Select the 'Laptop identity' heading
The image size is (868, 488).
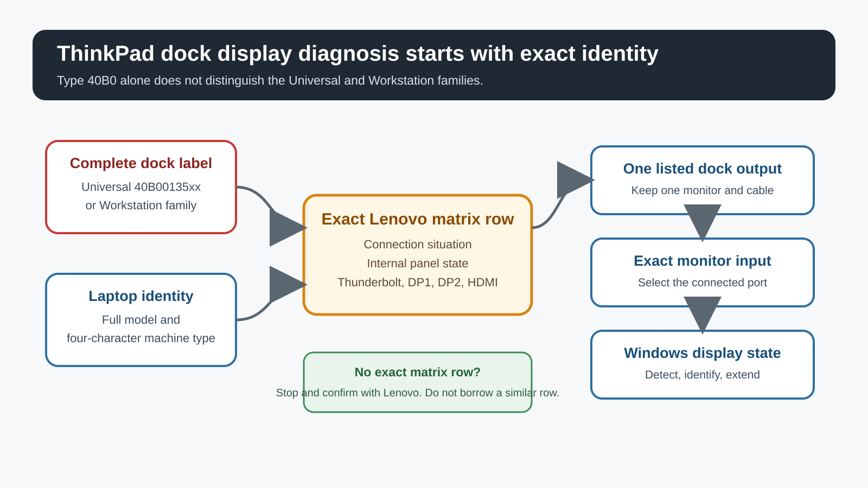(x=141, y=296)
